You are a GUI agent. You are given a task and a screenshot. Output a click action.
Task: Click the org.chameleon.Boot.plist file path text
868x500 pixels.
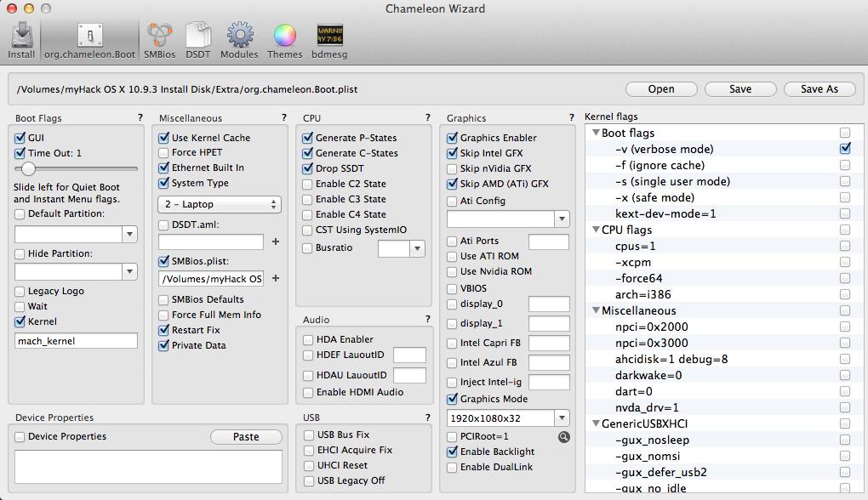[x=187, y=89]
